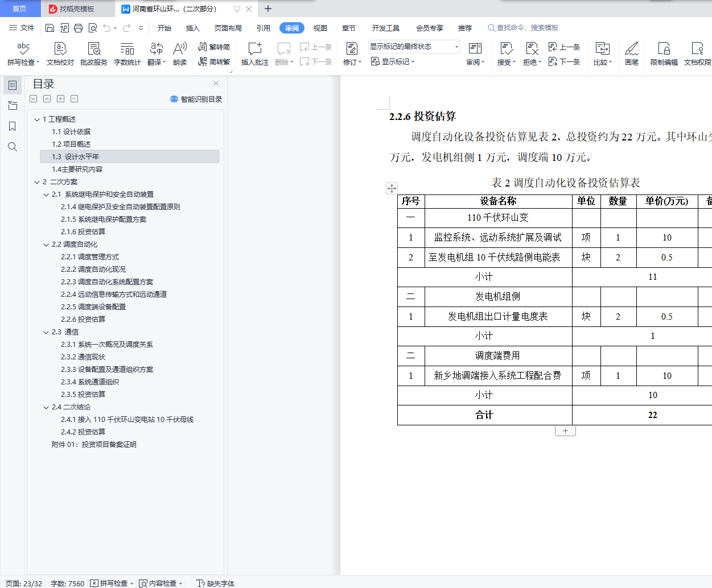The width and height of the screenshot is (712, 588).
Task: Open restrict editing (限制编辑)
Action: [x=664, y=54]
